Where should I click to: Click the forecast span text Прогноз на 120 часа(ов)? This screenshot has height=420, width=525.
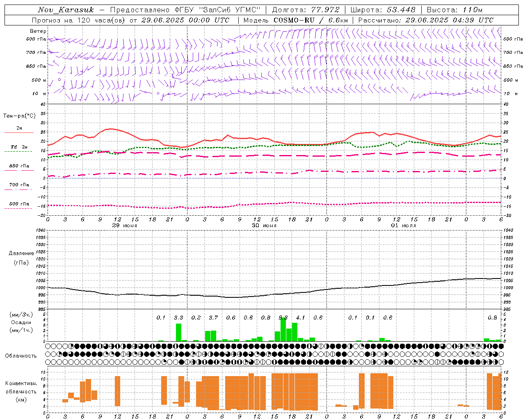coord(79,20)
